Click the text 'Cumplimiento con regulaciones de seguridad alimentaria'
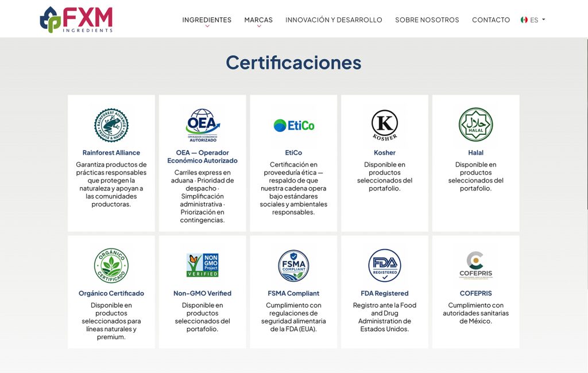The height and width of the screenshot is (373, 588). click(293, 313)
